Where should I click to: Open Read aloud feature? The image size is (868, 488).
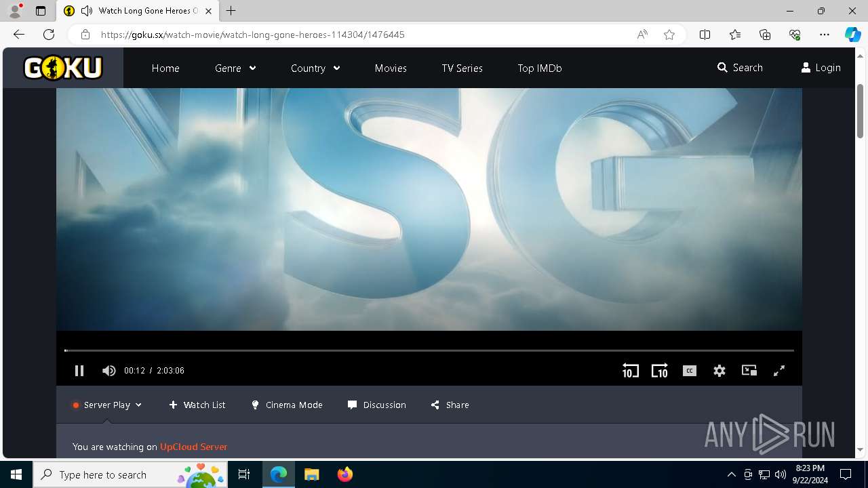click(x=642, y=35)
